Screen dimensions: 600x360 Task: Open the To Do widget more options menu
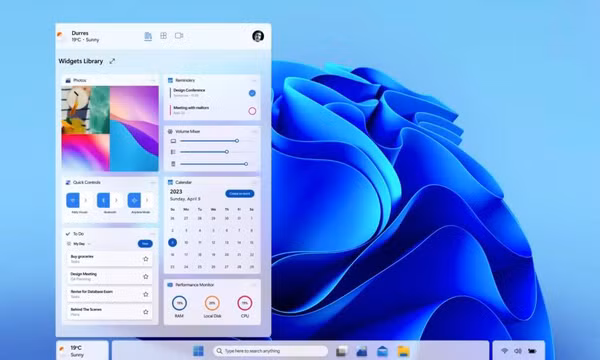point(152,234)
